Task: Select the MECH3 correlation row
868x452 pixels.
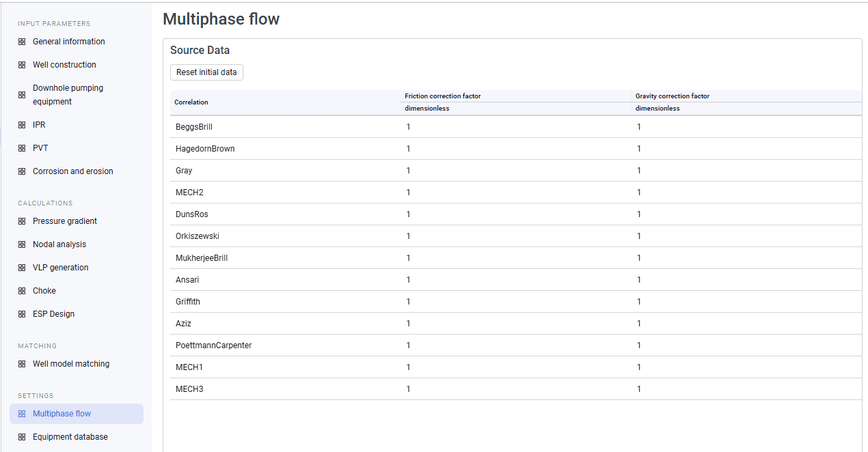Action: [516, 389]
